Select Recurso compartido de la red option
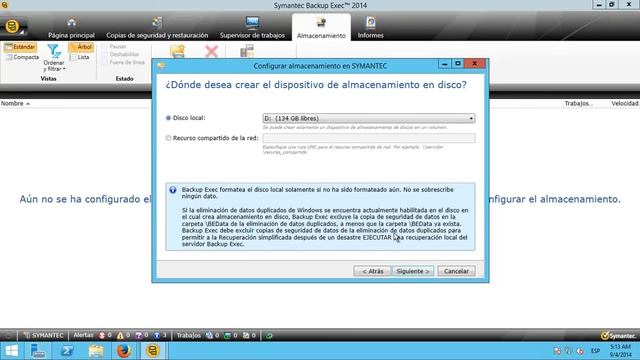This screenshot has height=360, width=640. (168, 138)
